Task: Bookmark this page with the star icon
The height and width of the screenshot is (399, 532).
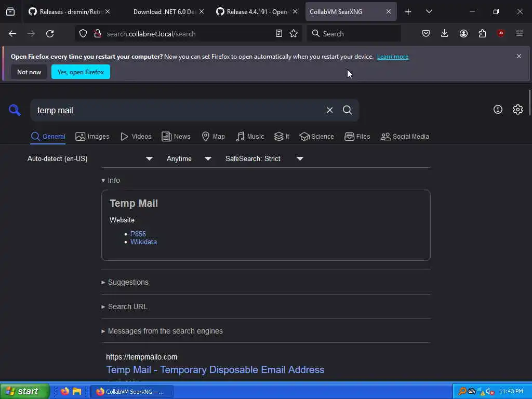Action: [294, 34]
